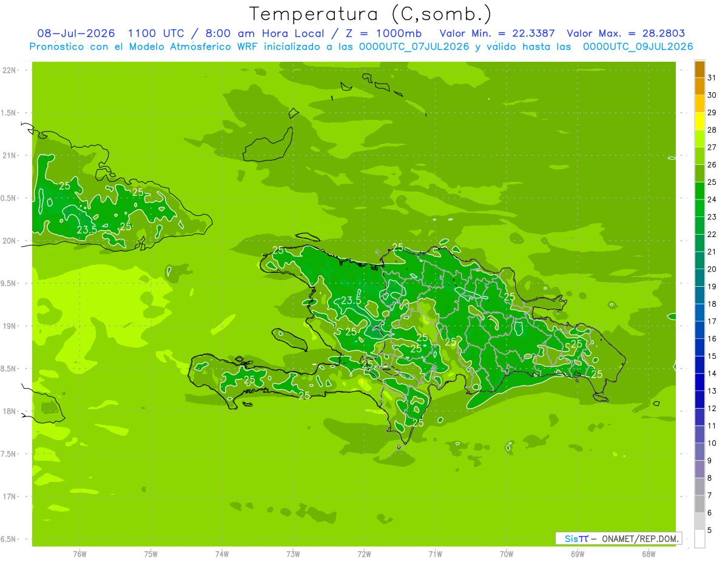
Task: Pick legend swatch between 24 and 25
Action: click(699, 190)
